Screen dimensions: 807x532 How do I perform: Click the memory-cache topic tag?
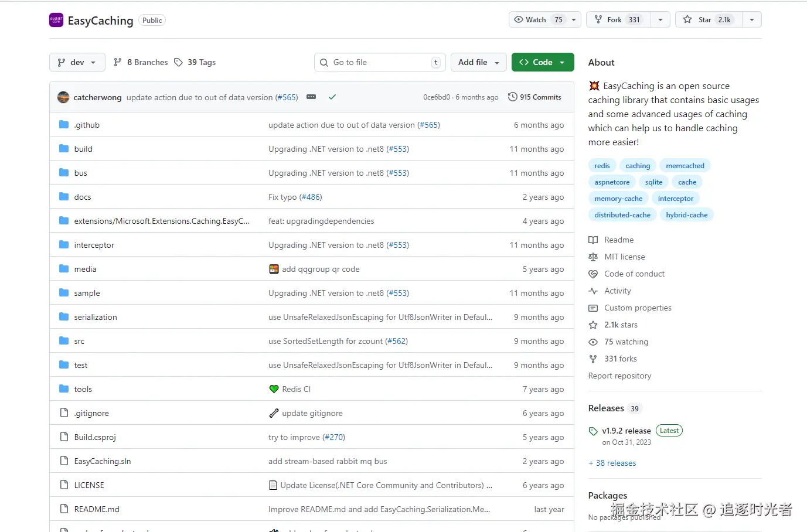pyautogui.click(x=618, y=199)
